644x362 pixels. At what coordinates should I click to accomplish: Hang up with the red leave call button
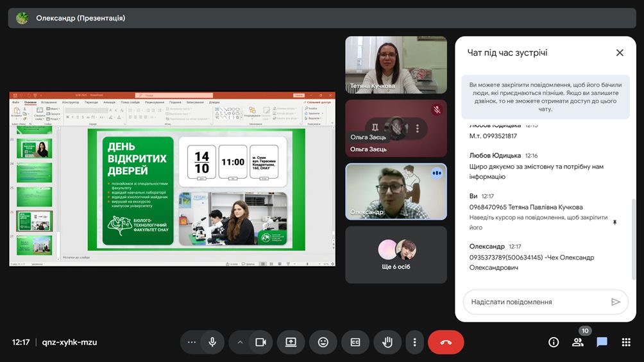point(446,342)
